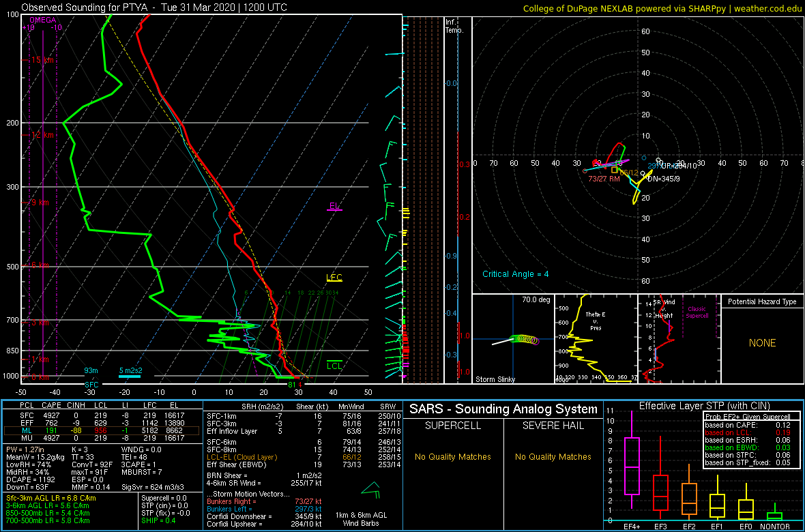Click the 93m cyan label
805x532 pixels.
(91, 370)
